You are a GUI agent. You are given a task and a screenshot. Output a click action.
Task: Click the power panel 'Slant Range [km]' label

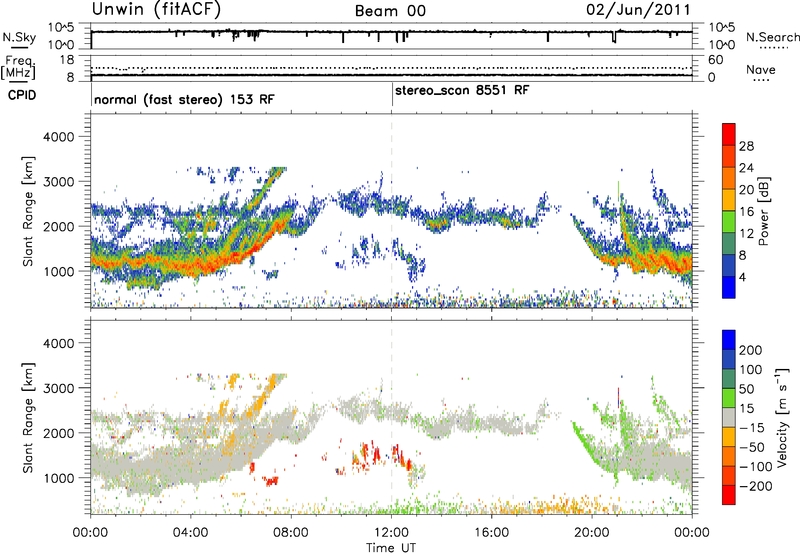(x=28, y=211)
